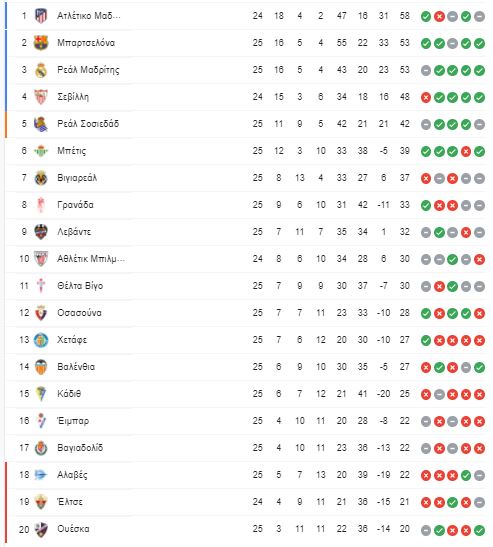The height and width of the screenshot is (547, 493).
Task: Click the Sevilla club crest
Action: click(x=41, y=97)
